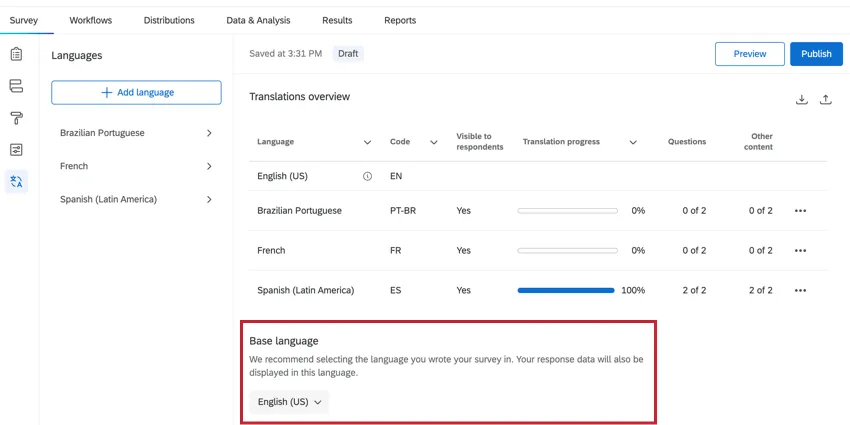Open the three-dot menu for Brazilian Portuguese row
The width and height of the screenshot is (850, 425).
coord(800,211)
